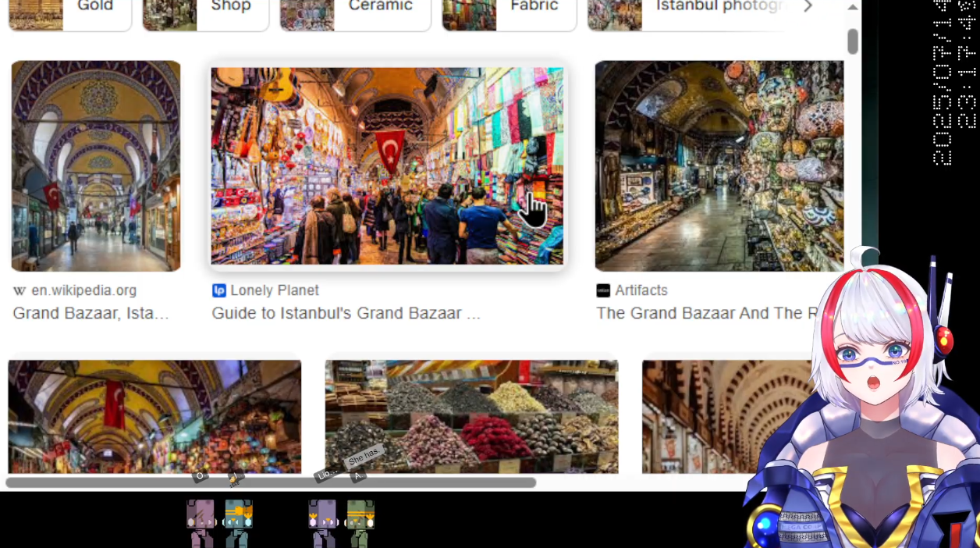Click the Wikipedia favicon icon

click(x=20, y=290)
